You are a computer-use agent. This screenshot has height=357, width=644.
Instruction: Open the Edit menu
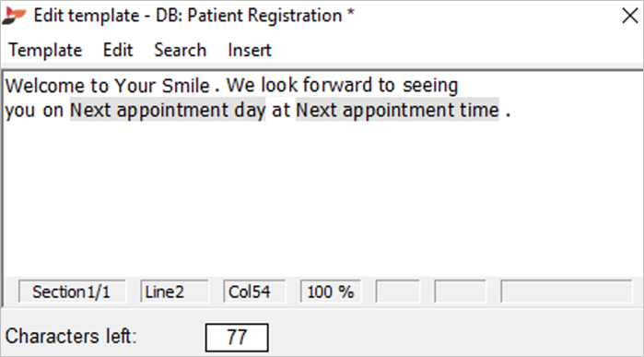[118, 50]
